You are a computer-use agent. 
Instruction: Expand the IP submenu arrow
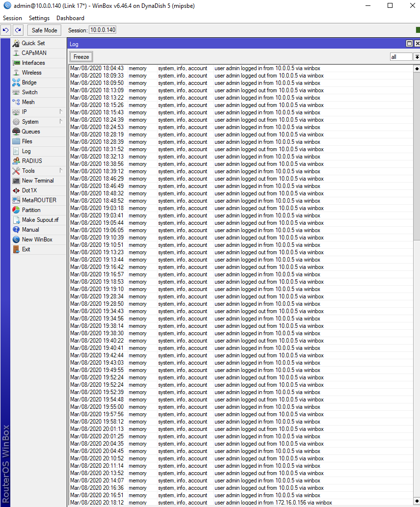61,112
